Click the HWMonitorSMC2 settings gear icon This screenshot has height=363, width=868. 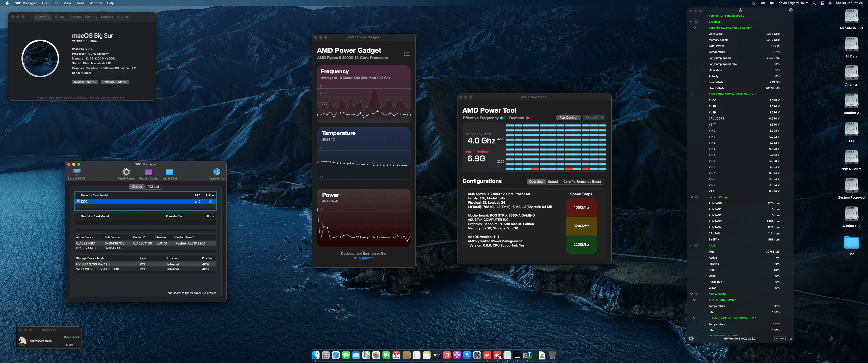coord(691,338)
